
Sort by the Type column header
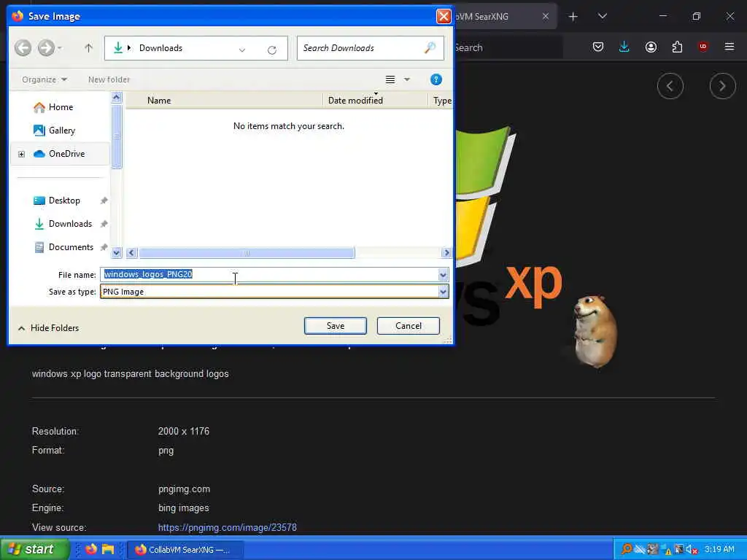[x=441, y=101]
